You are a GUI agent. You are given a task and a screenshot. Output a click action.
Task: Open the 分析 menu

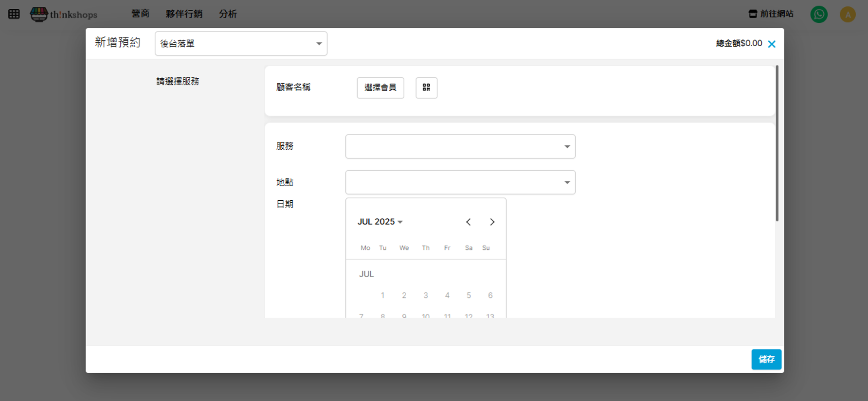[228, 14]
